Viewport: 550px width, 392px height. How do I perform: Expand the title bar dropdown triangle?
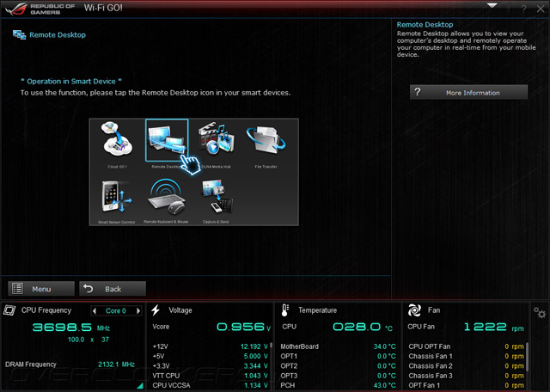click(x=492, y=6)
